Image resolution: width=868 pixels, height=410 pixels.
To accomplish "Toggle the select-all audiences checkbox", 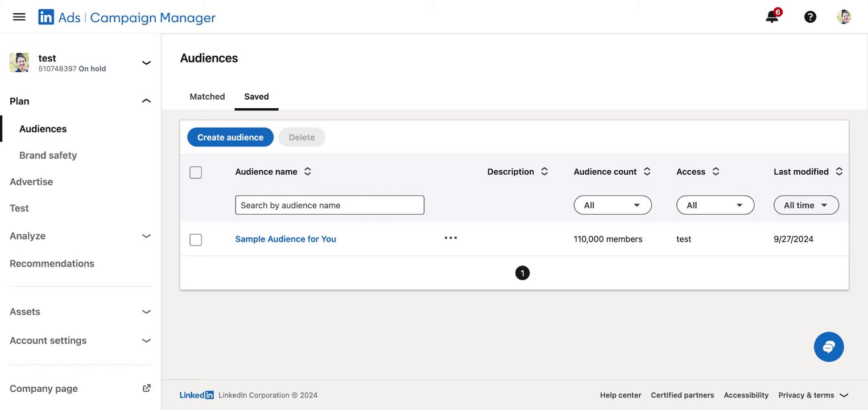I will click(x=196, y=172).
